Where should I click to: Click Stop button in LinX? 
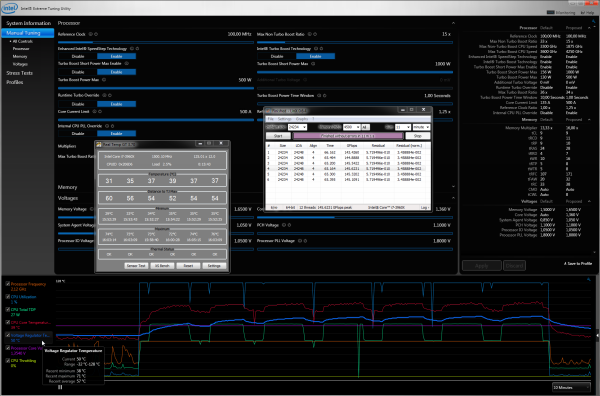pyautogui.click(x=417, y=136)
